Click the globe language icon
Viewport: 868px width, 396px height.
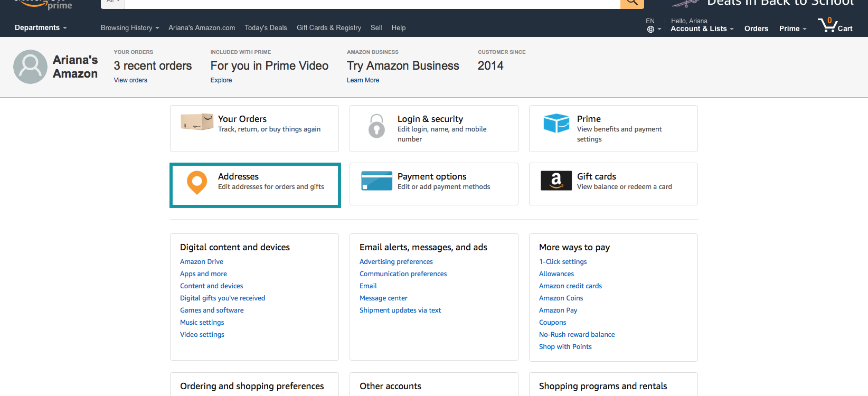click(x=650, y=30)
